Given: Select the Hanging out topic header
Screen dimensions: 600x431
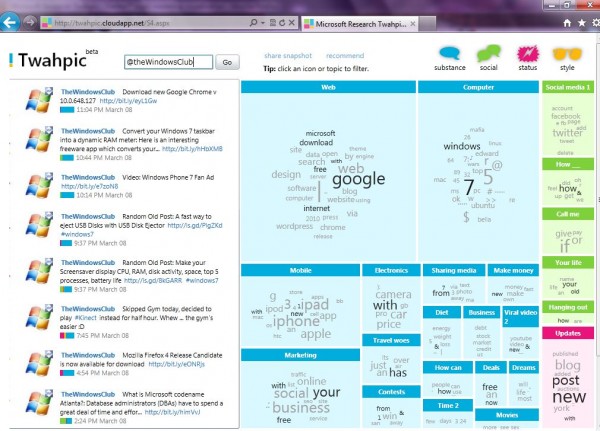Looking at the screenshot, I should click(x=568, y=307).
